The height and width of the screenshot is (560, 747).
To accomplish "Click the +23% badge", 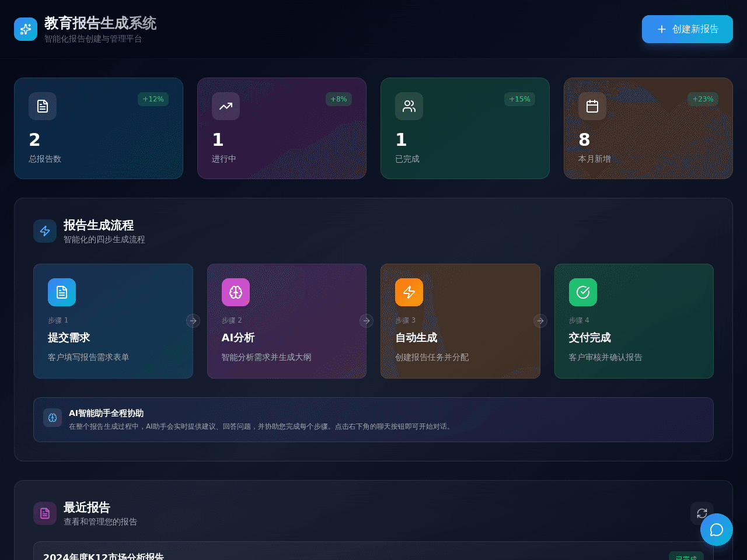I will click(703, 99).
